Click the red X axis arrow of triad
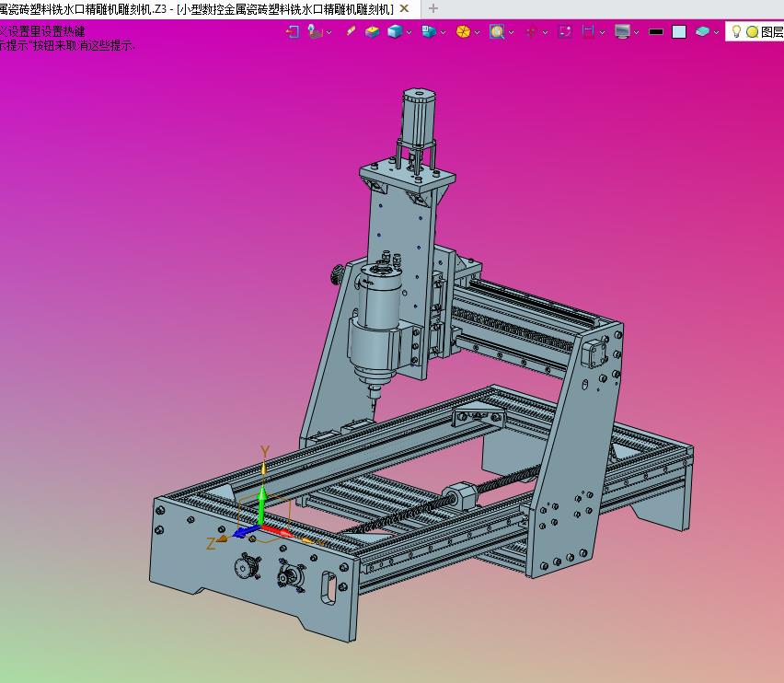Image resolution: width=784 pixels, height=683 pixels. (x=278, y=531)
